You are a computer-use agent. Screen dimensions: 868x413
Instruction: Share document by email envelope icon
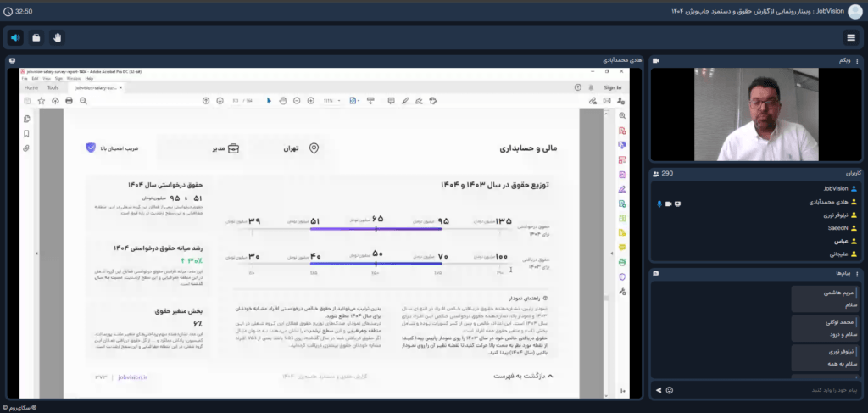[607, 101]
